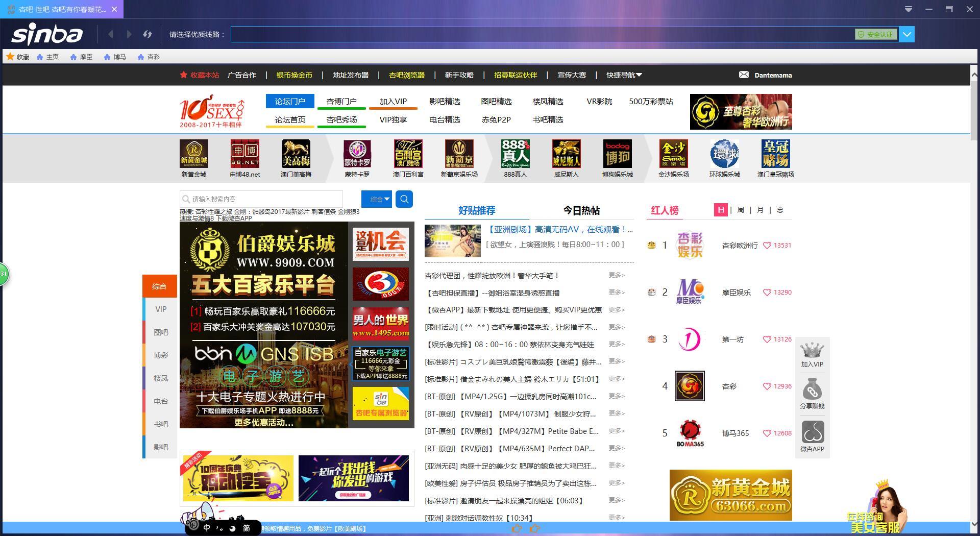Switch to the 好贴推荐 tab
This screenshot has width=980, height=536.
pos(477,210)
